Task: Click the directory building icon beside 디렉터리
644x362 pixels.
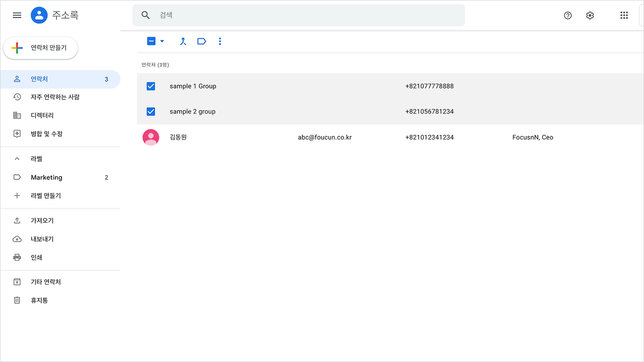Action: pos(17,115)
